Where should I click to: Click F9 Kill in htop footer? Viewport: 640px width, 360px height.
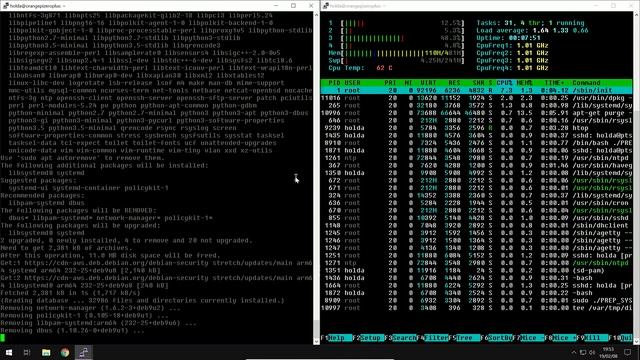tap(592, 338)
